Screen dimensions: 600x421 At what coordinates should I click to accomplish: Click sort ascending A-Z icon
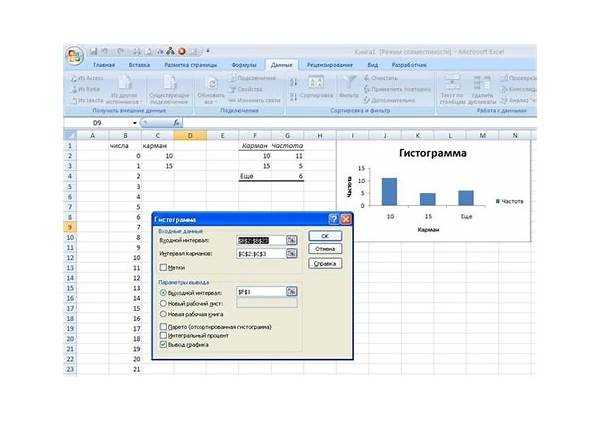293,82
